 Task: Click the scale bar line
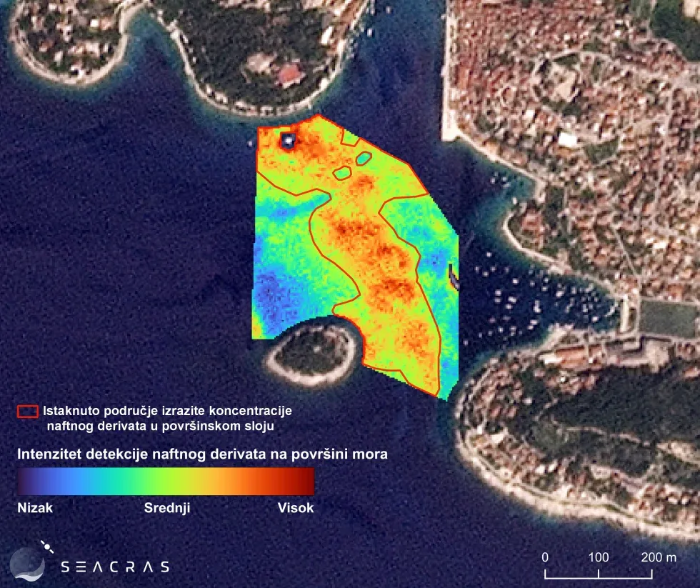pos(599,574)
